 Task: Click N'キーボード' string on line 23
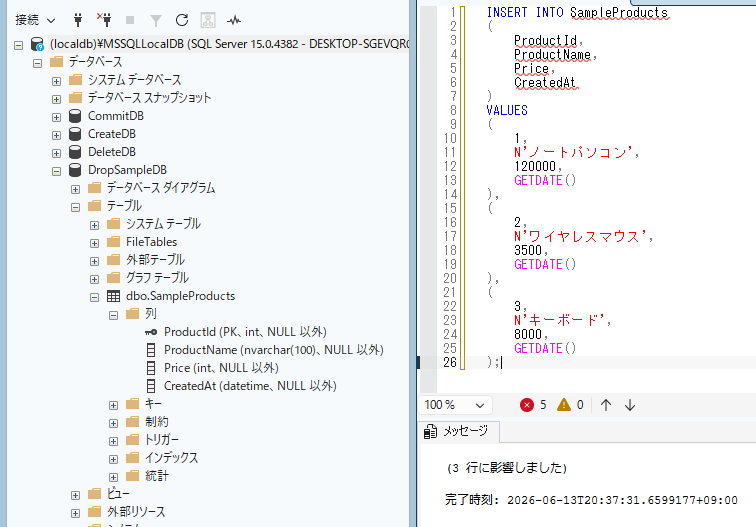point(559,320)
